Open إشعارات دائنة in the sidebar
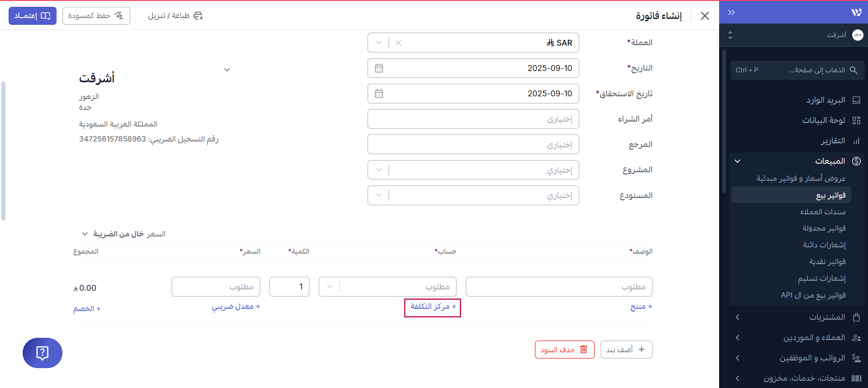The height and width of the screenshot is (388, 868). tap(824, 245)
